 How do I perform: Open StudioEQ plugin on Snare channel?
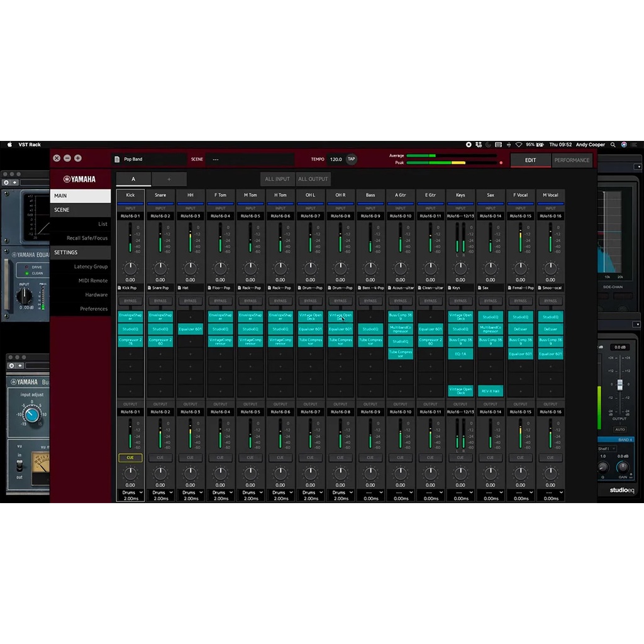[160, 329]
